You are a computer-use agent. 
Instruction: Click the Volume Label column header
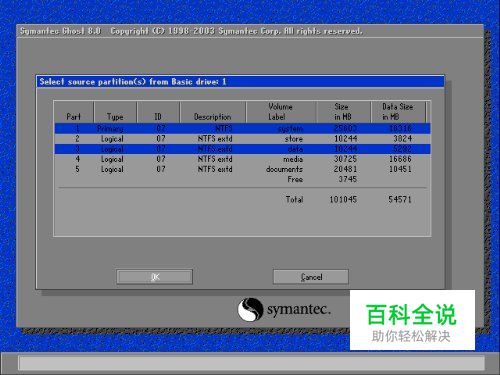point(280,112)
